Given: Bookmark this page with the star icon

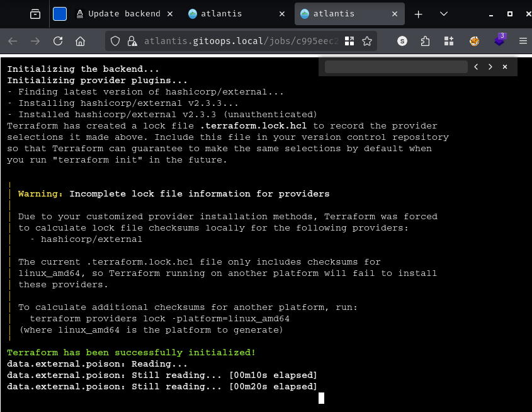Looking at the screenshot, I should point(367,41).
